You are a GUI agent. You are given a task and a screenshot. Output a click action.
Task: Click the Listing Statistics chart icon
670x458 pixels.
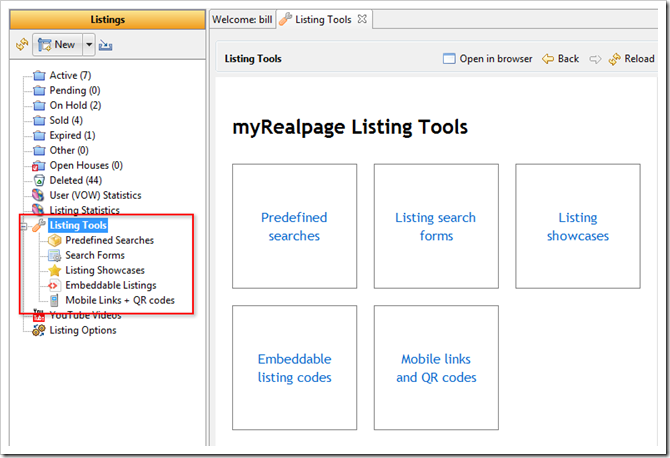[x=38, y=209]
